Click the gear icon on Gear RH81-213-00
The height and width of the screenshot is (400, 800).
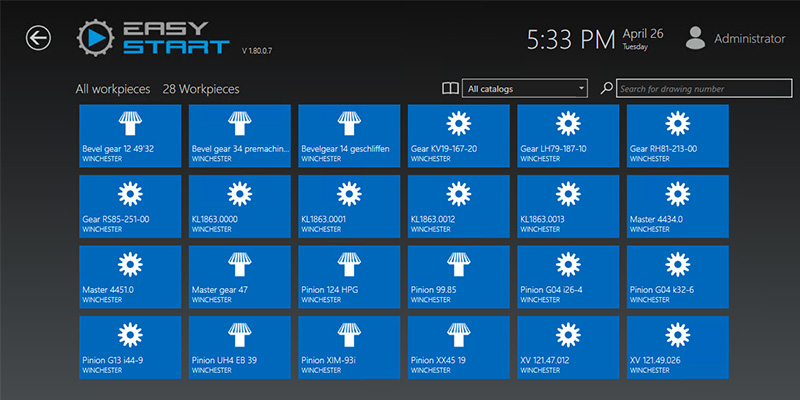pos(678,123)
